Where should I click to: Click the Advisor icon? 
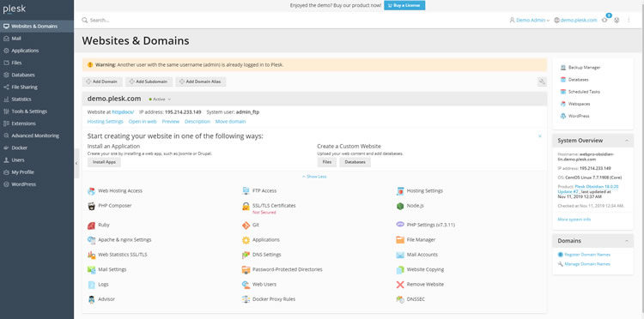click(91, 299)
